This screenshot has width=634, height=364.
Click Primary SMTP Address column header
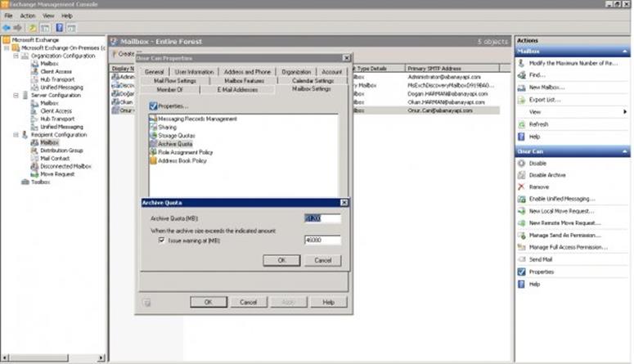[x=452, y=69]
